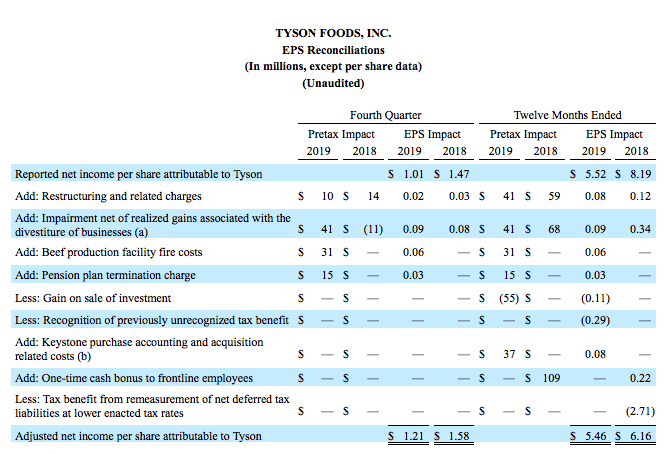This screenshot has height=454, width=665.
Task: Click the 37 Keystone pretax value
Action: pos(509,354)
